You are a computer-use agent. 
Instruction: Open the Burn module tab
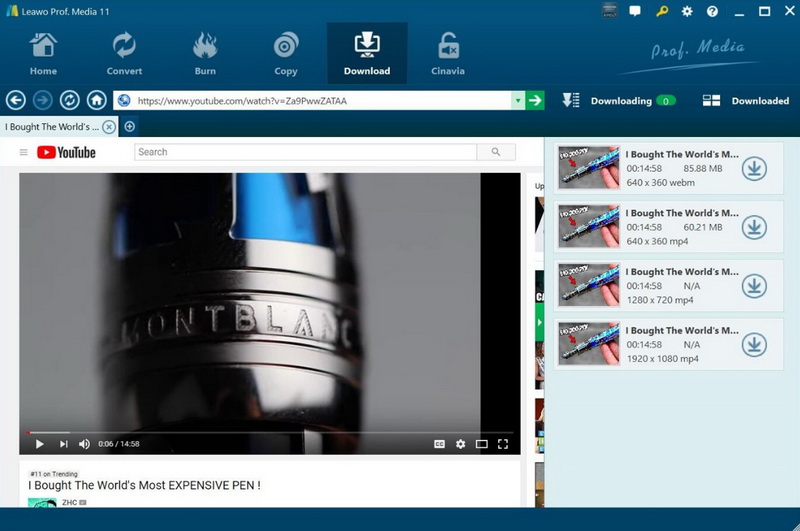click(x=205, y=52)
